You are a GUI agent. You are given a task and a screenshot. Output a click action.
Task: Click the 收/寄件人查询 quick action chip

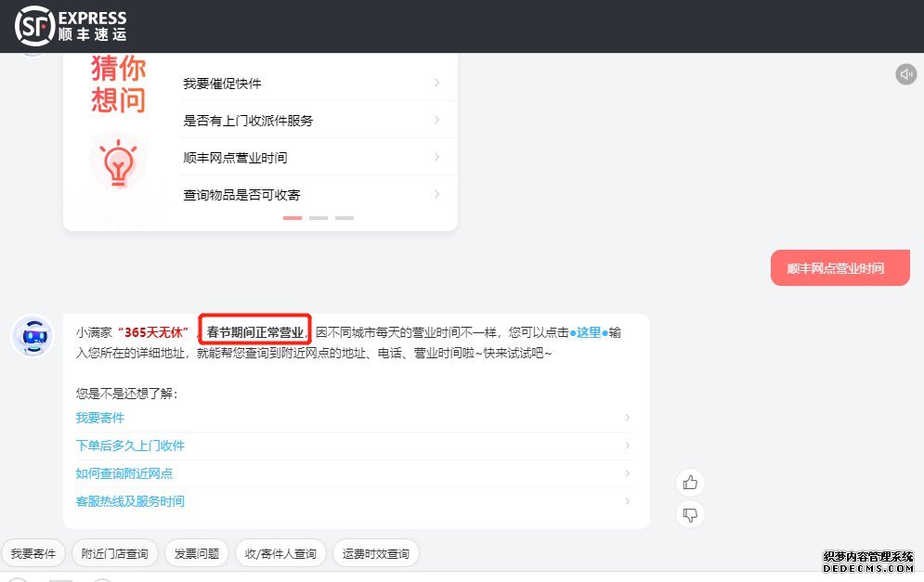[280, 554]
